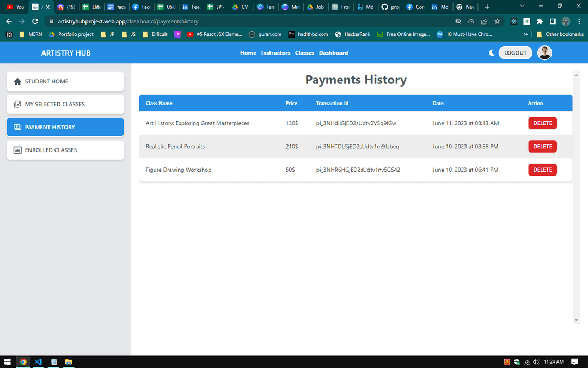Go to Enrolled Classes in sidebar
This screenshot has width=588, height=368.
(65, 150)
